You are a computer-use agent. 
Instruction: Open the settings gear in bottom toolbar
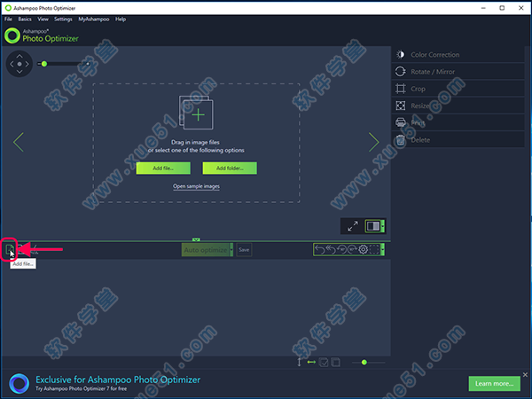point(363,250)
